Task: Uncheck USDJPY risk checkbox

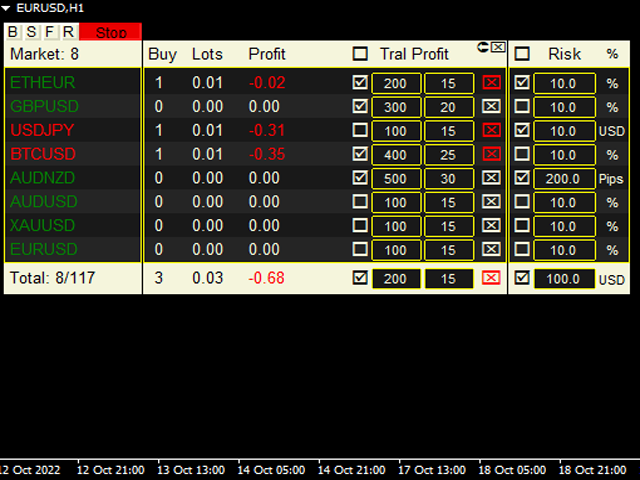Action: [x=522, y=130]
